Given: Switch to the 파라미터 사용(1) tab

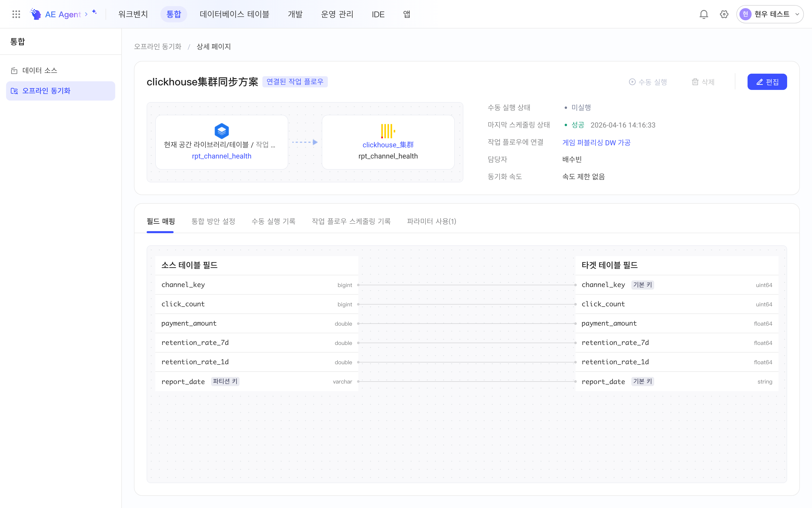Looking at the screenshot, I should 431,221.
